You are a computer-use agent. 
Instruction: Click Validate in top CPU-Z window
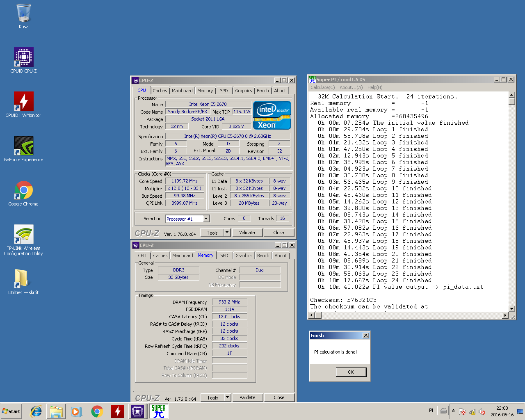point(247,233)
